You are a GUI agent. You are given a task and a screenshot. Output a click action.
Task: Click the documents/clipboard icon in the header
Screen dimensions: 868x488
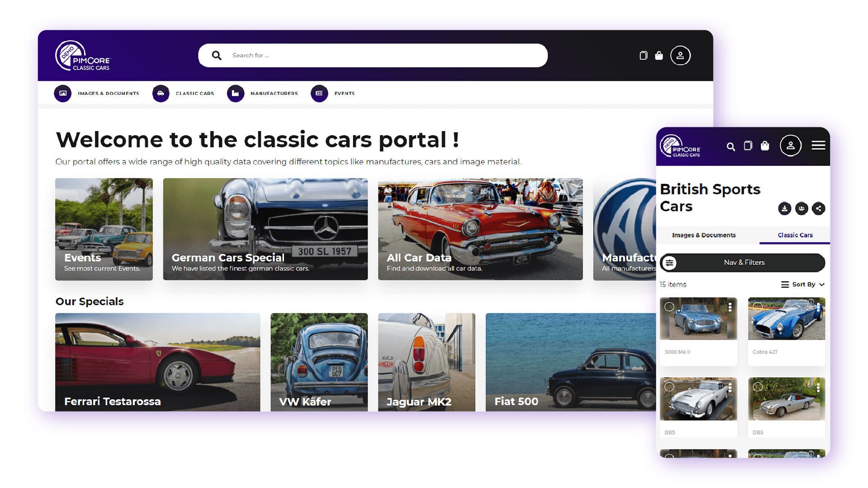tap(643, 55)
